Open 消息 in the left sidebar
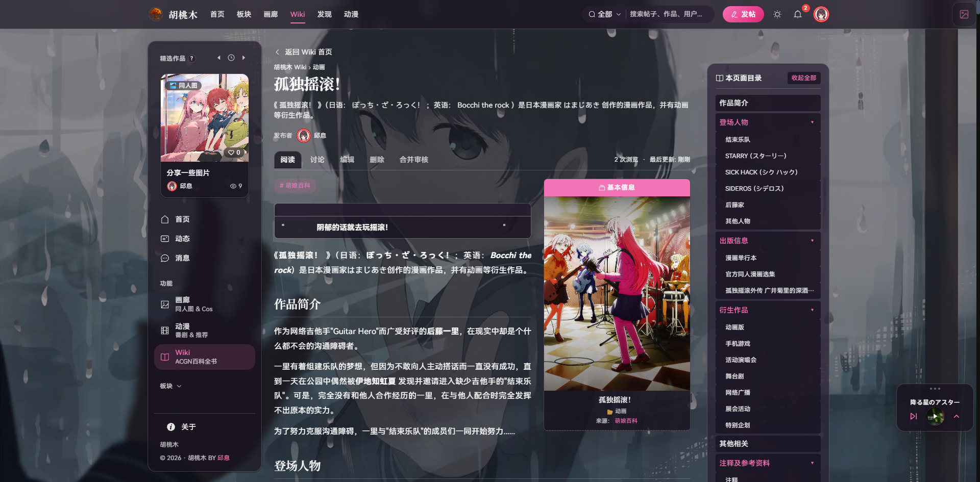The image size is (980, 482). tap(204, 258)
